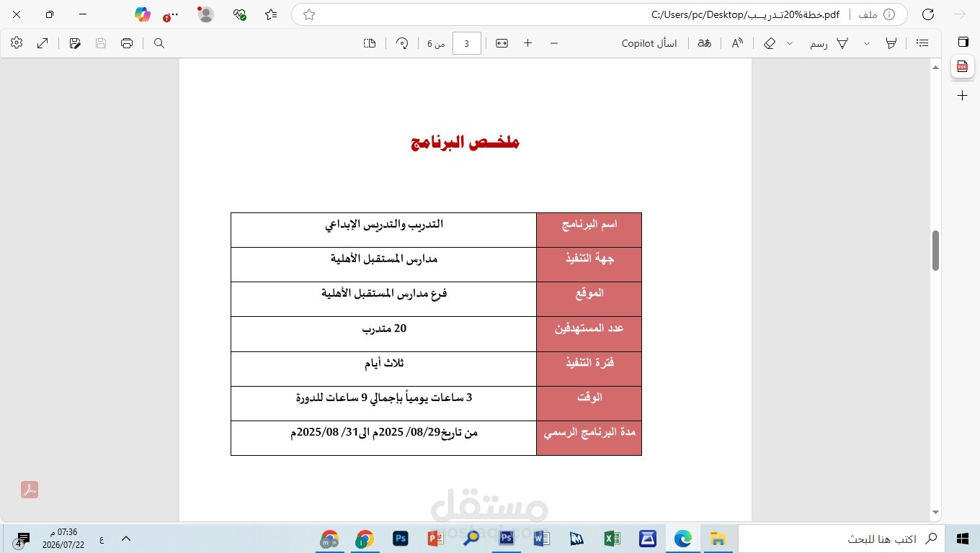Click the heading ملخص البرنامج

pos(465,142)
